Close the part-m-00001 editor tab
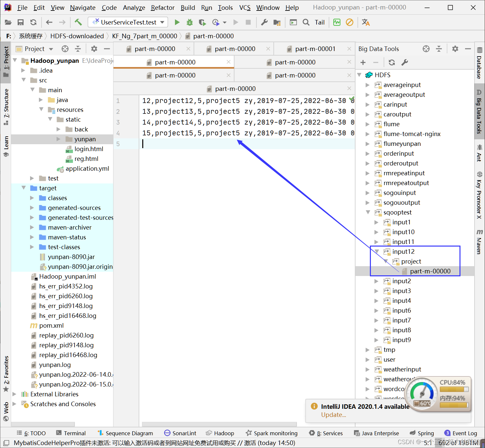Screen dimensions: 485x448 349,49
